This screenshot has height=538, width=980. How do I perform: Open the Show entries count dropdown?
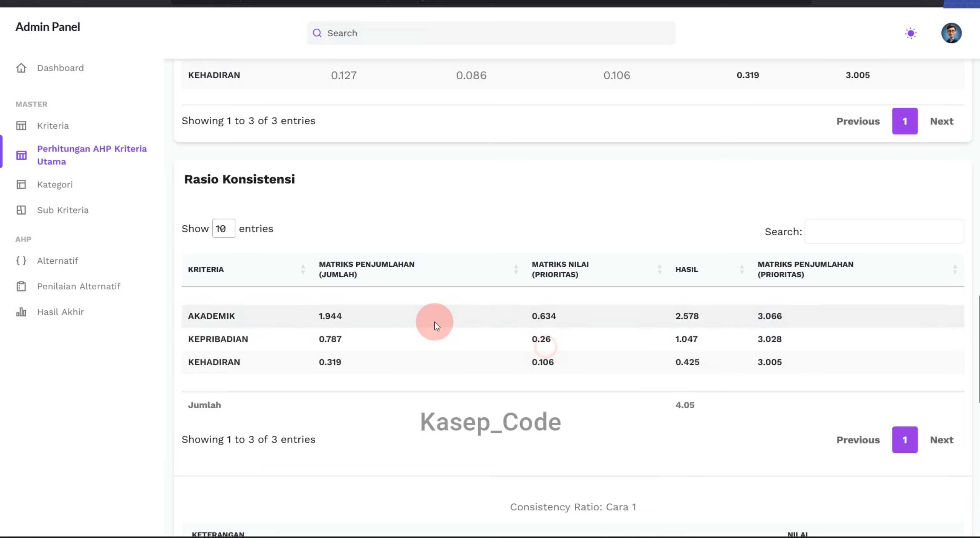pos(224,228)
